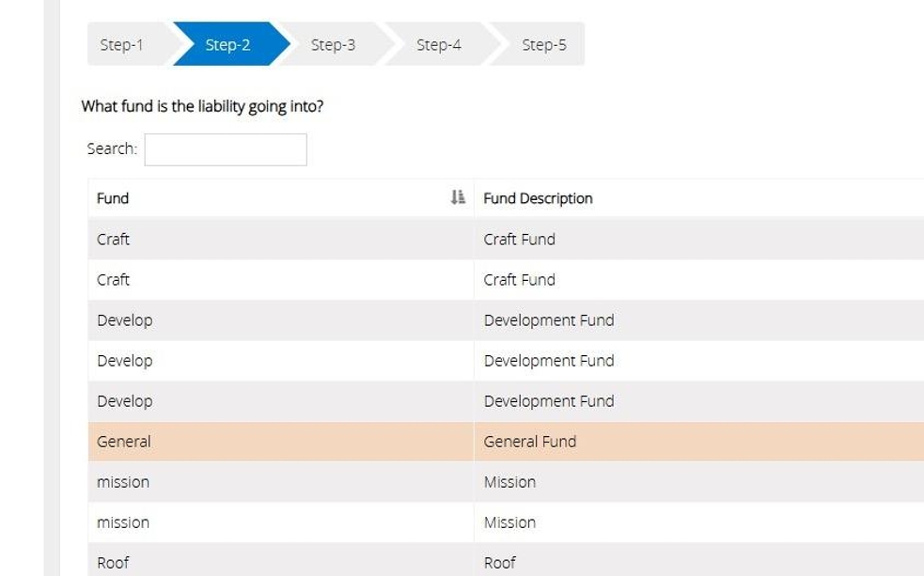Select the second mission fund cell
Image resolution: width=924 pixels, height=576 pixels.
123,522
